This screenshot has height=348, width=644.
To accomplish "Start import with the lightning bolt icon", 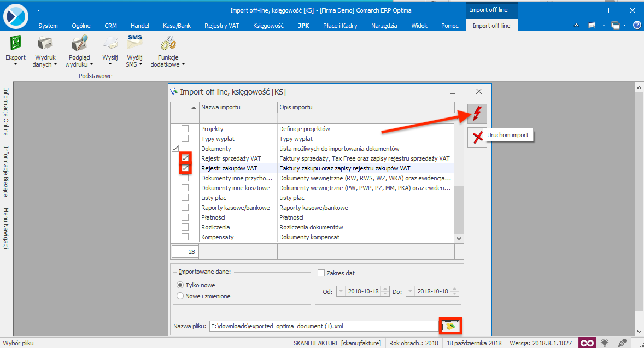I will (x=477, y=113).
